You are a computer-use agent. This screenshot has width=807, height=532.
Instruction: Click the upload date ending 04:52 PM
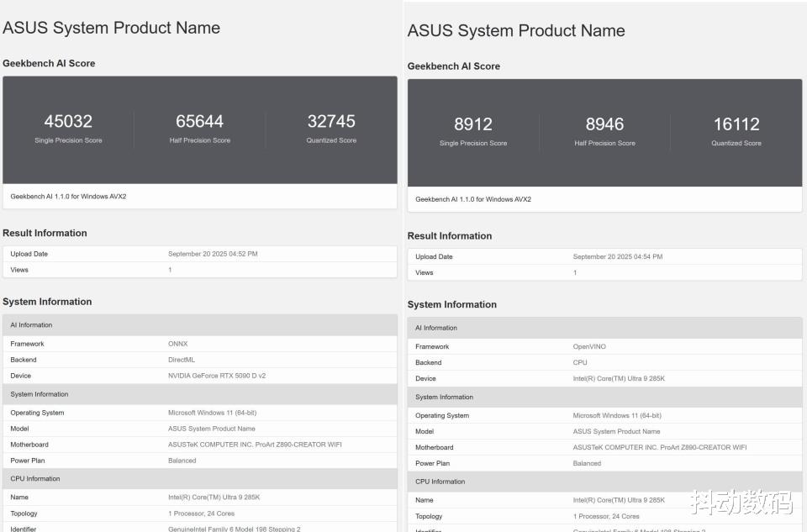point(213,254)
